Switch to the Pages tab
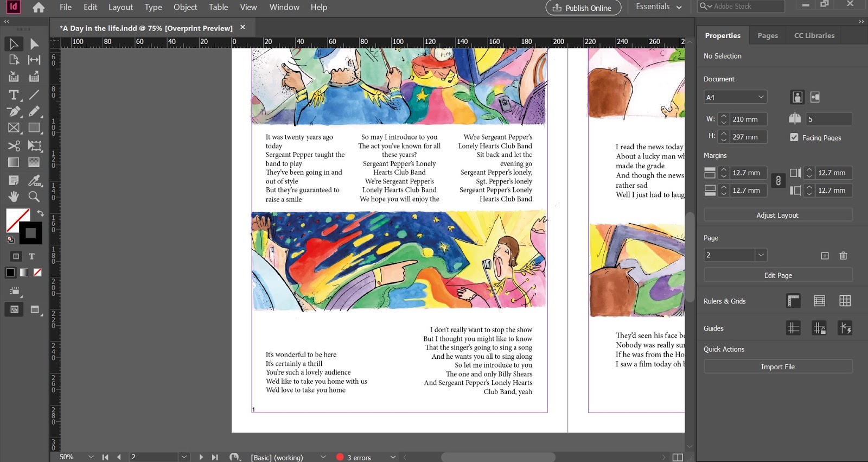868x462 pixels. click(x=767, y=35)
